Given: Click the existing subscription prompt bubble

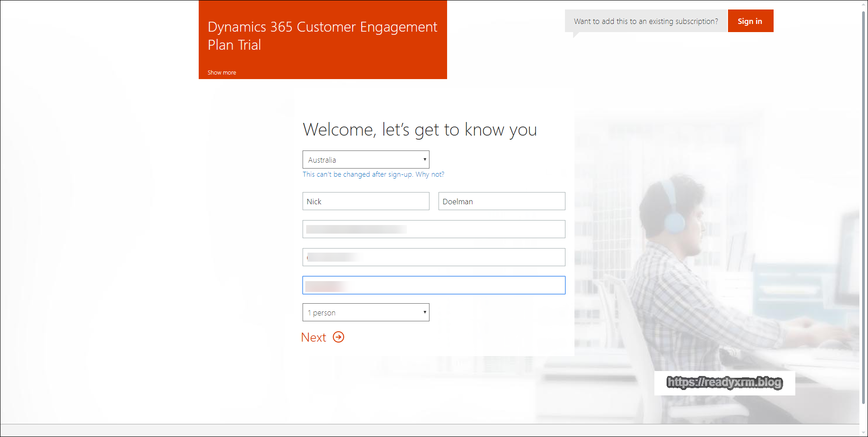Looking at the screenshot, I should (x=646, y=21).
